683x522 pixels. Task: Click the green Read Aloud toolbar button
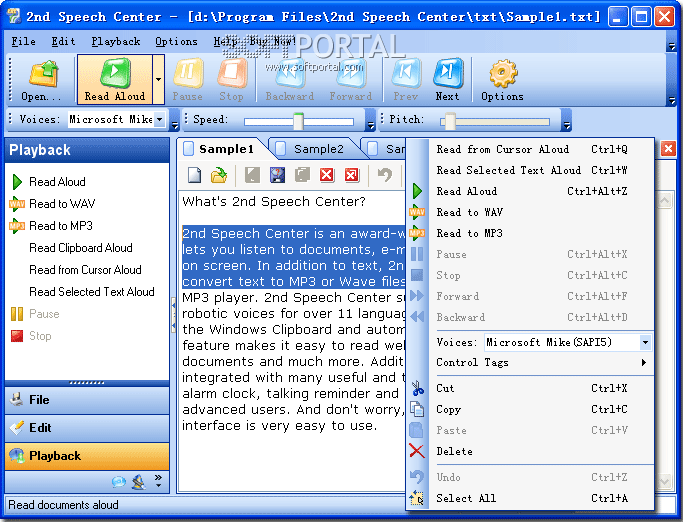115,79
